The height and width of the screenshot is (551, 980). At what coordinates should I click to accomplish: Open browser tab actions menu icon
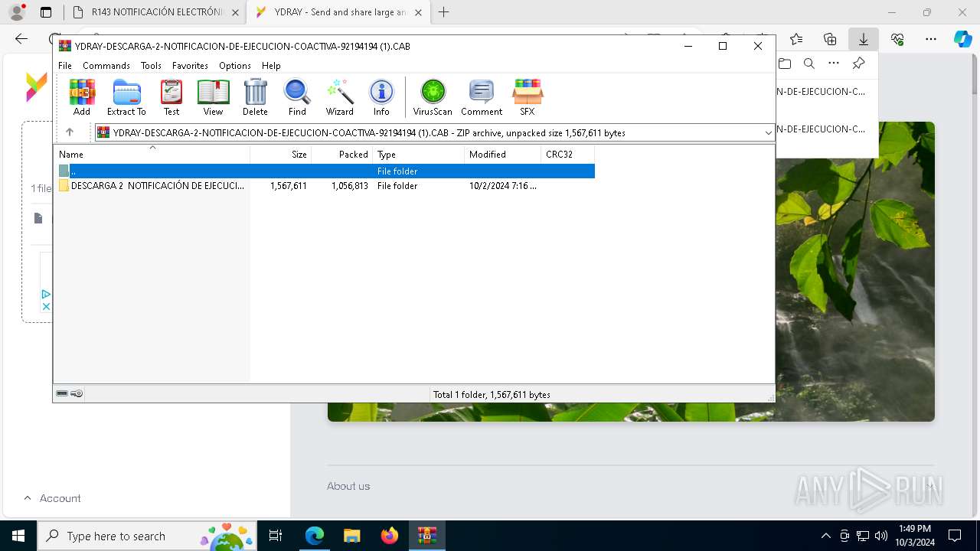[x=46, y=12]
